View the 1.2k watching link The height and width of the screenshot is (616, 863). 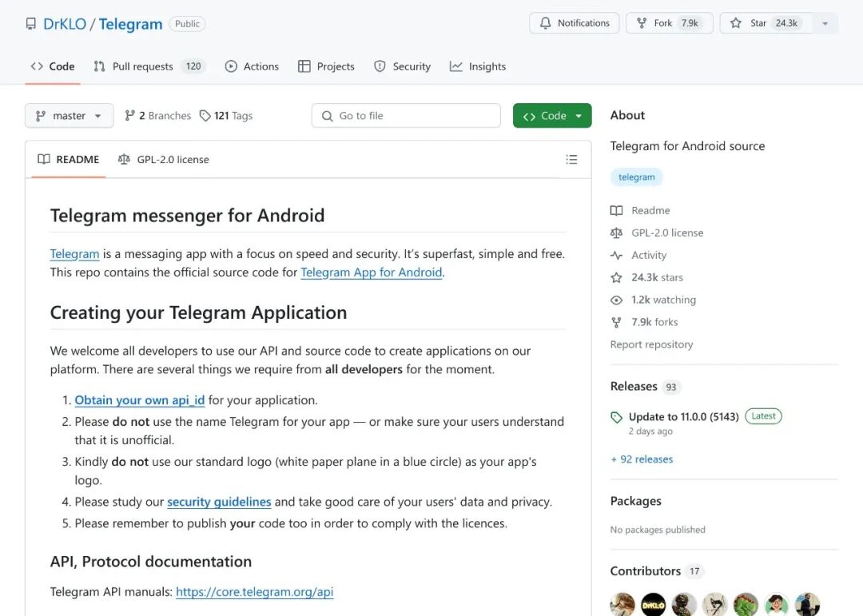pyautogui.click(x=663, y=300)
